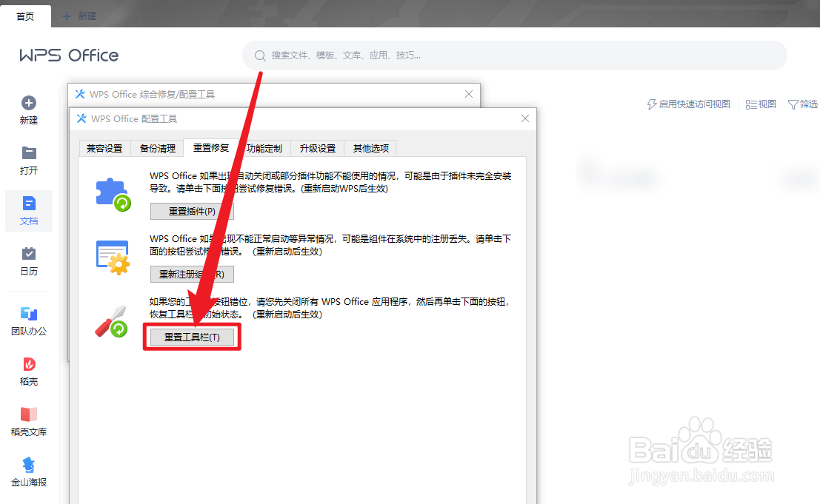Screen dimensions: 820x504
Task: Switch to 备份清理 tab
Action: [x=158, y=148]
